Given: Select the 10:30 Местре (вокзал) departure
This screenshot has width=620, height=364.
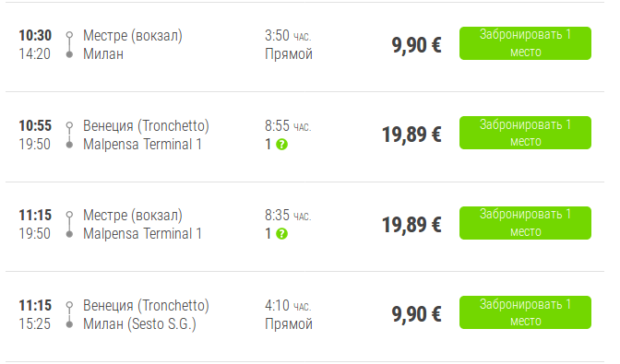Looking at the screenshot, I should click(133, 36).
